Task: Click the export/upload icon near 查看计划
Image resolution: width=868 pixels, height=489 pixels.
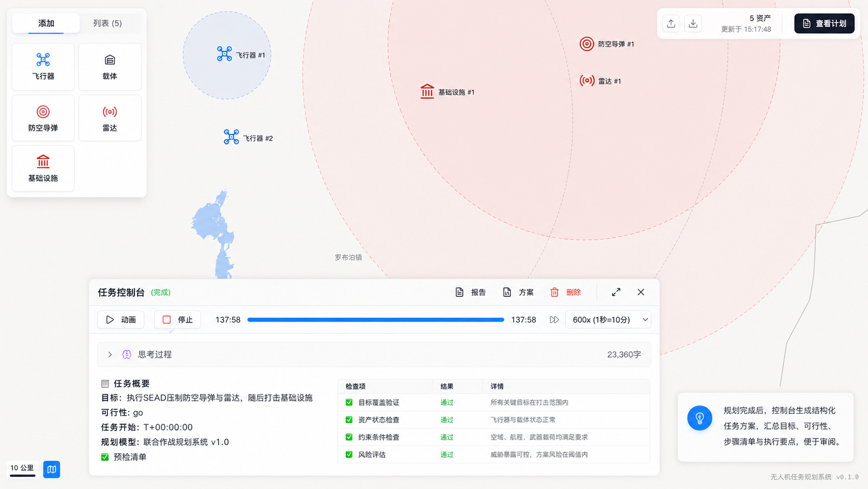Action: coord(671,23)
